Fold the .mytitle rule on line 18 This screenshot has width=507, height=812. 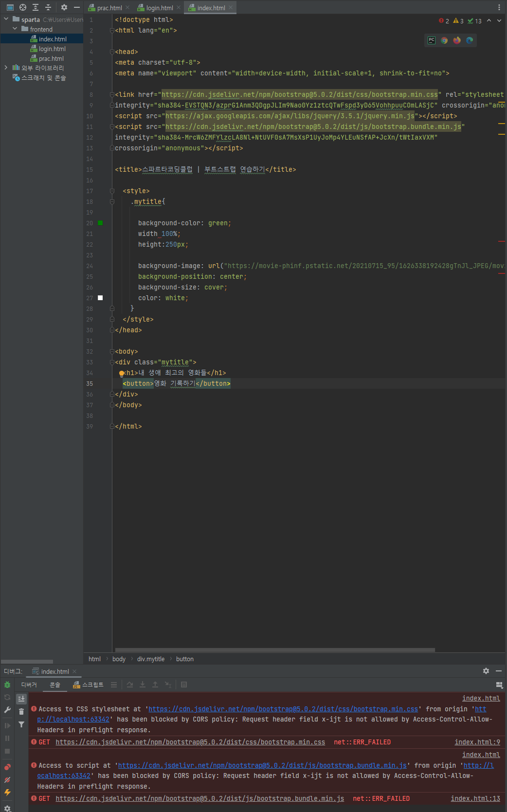point(112,201)
